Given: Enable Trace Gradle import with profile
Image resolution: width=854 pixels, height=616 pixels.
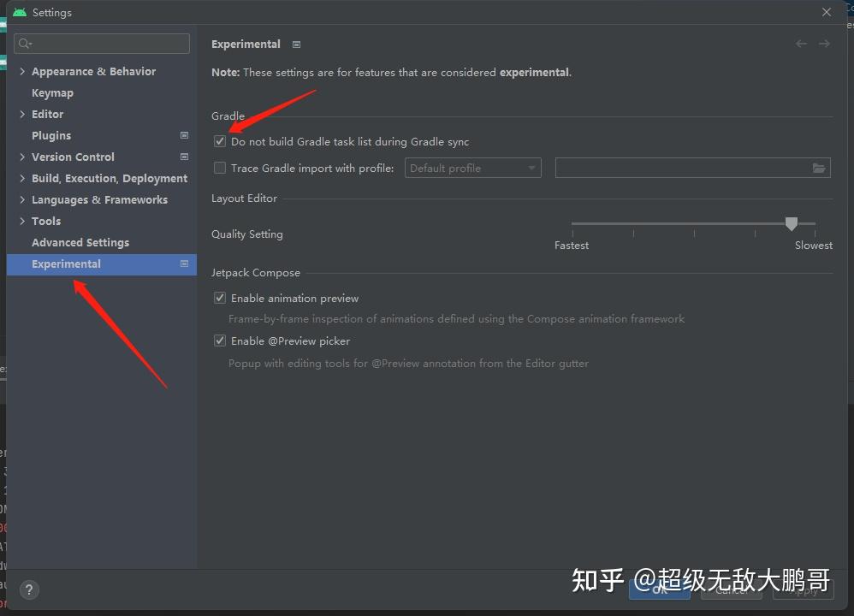Looking at the screenshot, I should pyautogui.click(x=220, y=168).
